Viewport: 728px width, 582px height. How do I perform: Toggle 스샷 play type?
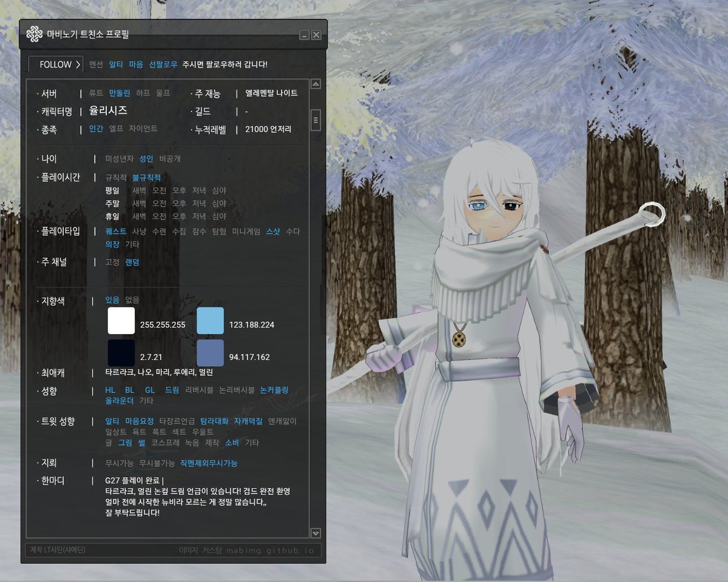pyautogui.click(x=273, y=232)
